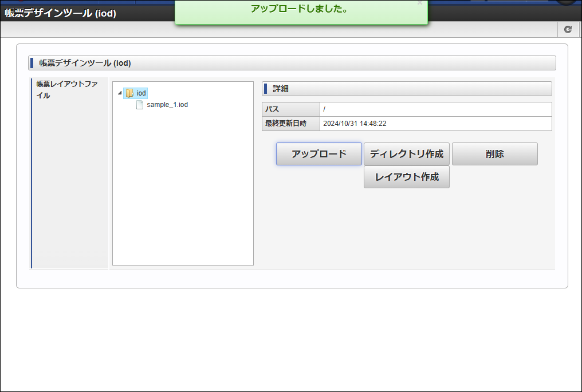The width and height of the screenshot is (582, 392).
Task: Click the ディレクトリ作成 button
Action: (407, 154)
